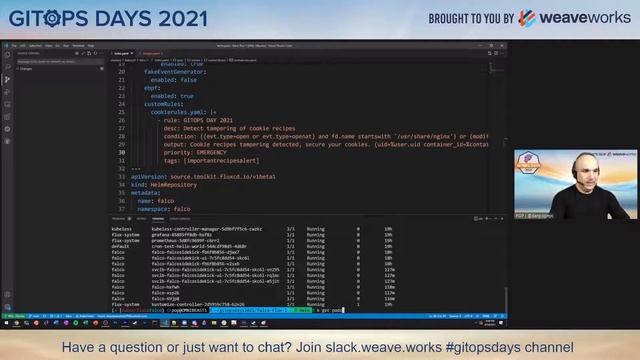640x360 pixels.
Task: Click the notification center icon in taskbar
Action: click(x=501, y=323)
